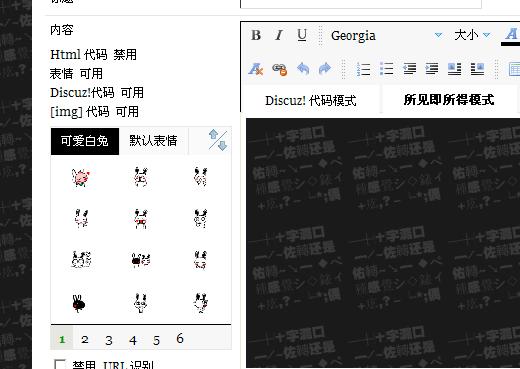
Task: Click the [img] 代码 label
Action: click(80, 112)
